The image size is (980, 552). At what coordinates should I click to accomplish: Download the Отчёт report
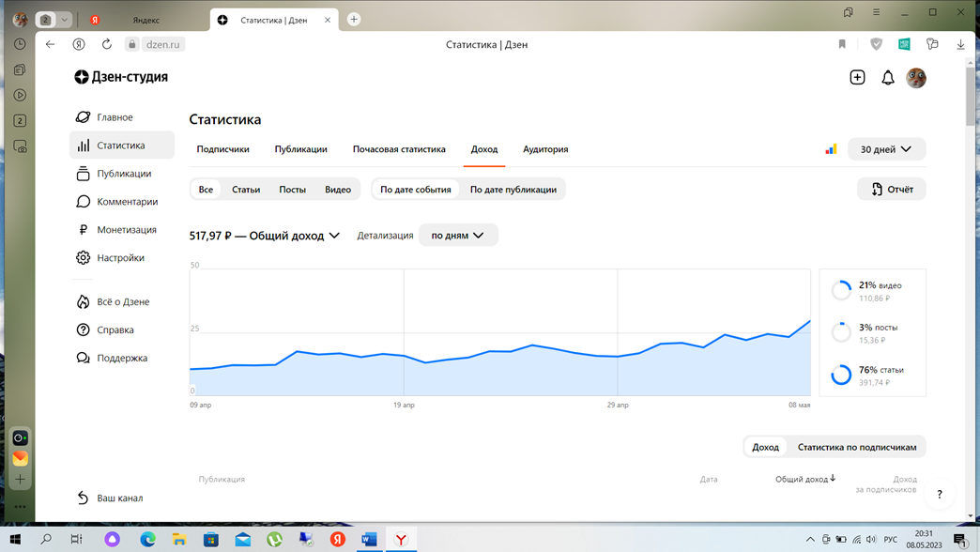pos(891,189)
